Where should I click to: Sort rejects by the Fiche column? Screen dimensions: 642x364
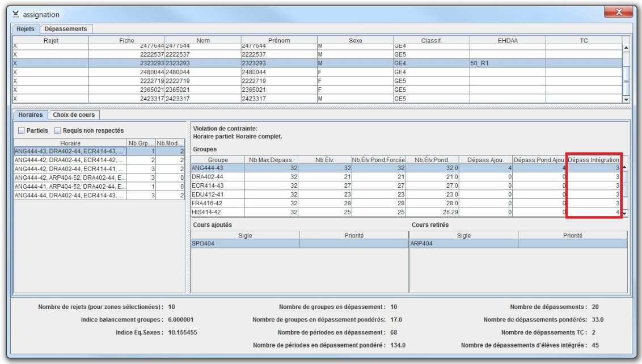pos(126,40)
